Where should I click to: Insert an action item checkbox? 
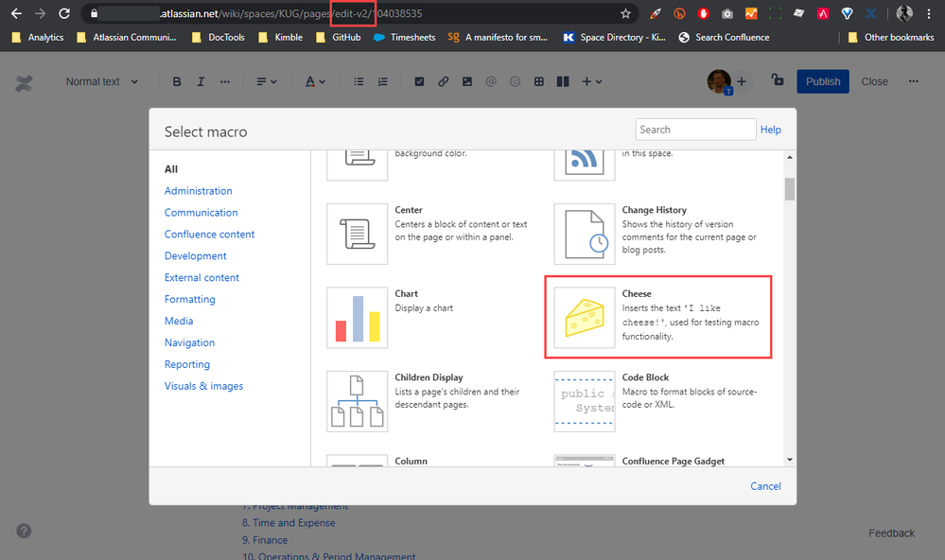tap(419, 81)
